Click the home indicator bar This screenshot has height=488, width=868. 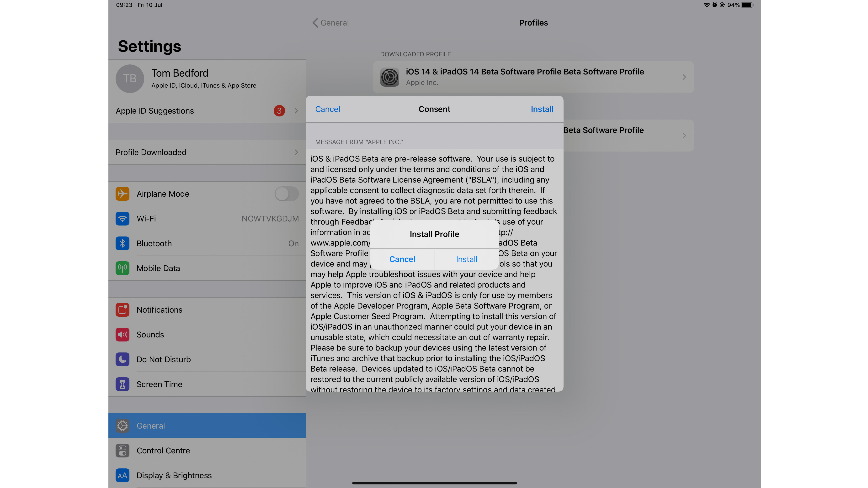click(x=434, y=483)
